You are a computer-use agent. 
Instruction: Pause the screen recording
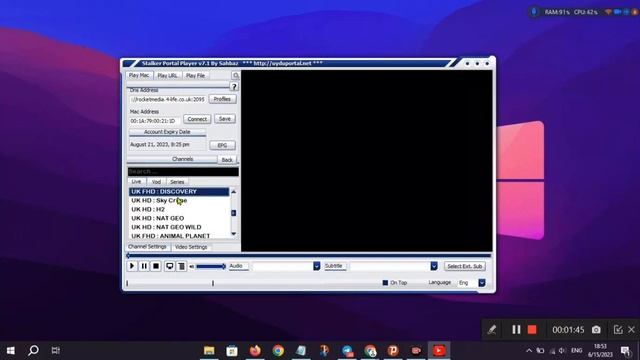point(516,329)
